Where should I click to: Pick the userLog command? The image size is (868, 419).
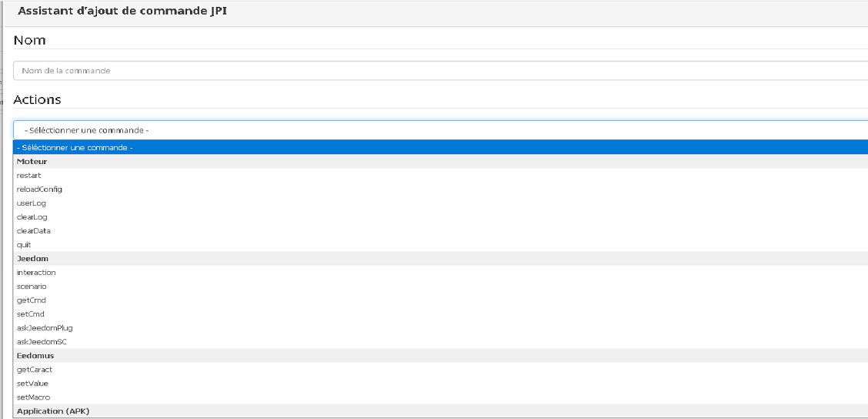32,203
